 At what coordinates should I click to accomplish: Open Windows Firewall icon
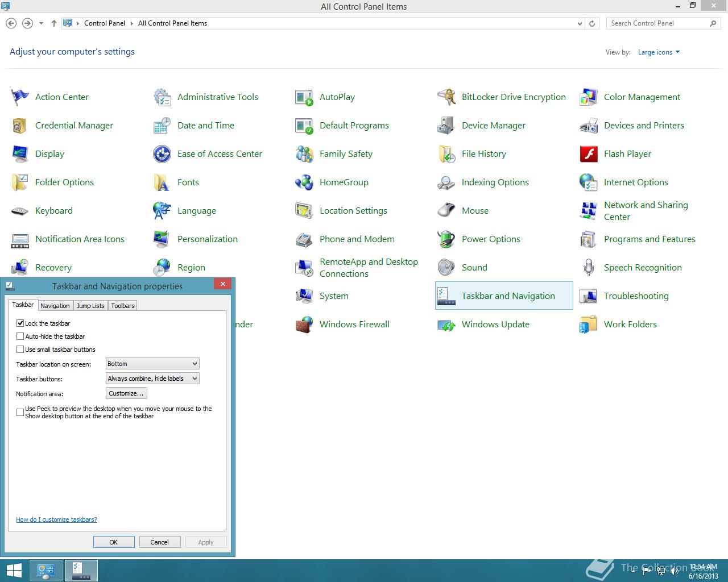pyautogui.click(x=304, y=325)
